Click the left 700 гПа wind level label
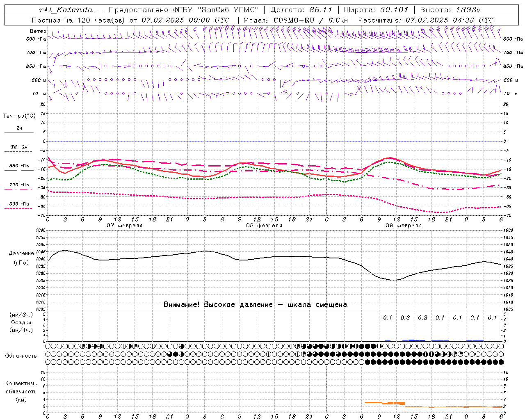The width and height of the screenshot is (525, 420). pos(36,52)
